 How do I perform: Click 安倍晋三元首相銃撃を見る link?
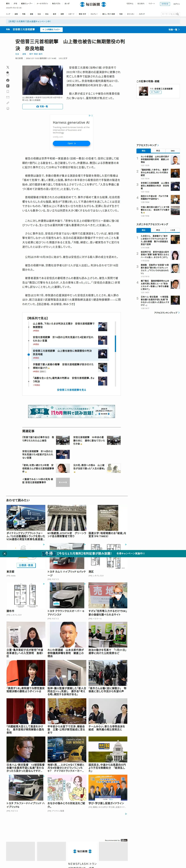[71, 390]
